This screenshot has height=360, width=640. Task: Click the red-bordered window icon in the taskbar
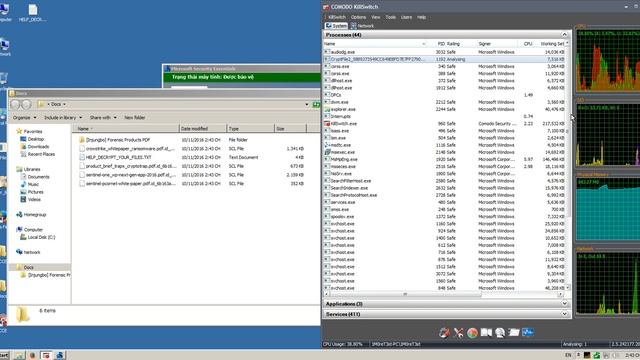pos(46,356)
